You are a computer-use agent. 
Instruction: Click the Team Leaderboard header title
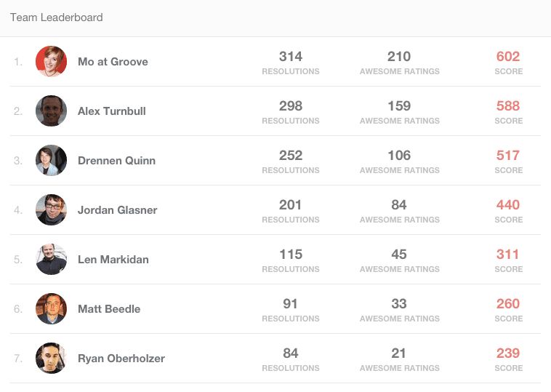click(57, 17)
